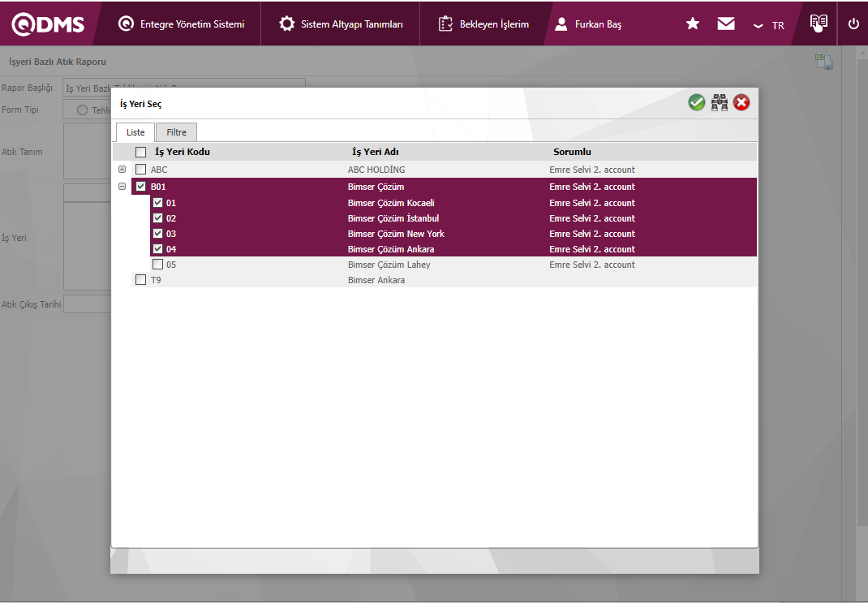Export report to Excel icon
Image resolution: width=868 pixels, height=603 pixels.
[823, 62]
